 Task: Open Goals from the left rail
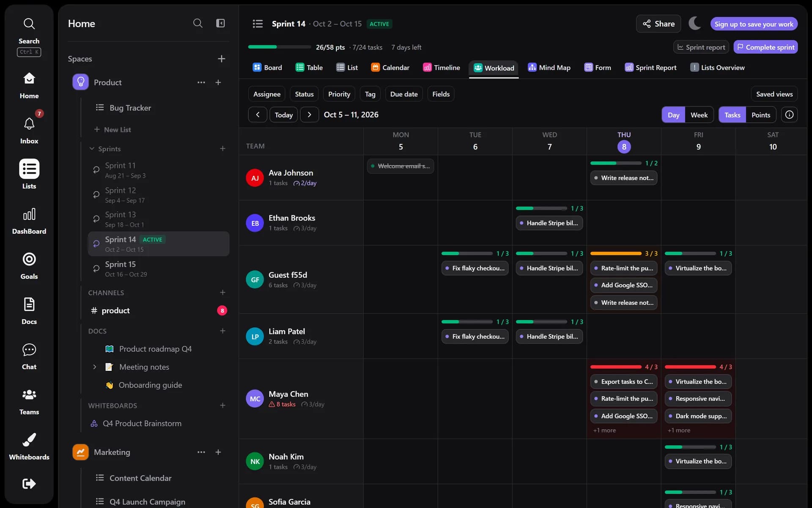pyautogui.click(x=29, y=266)
